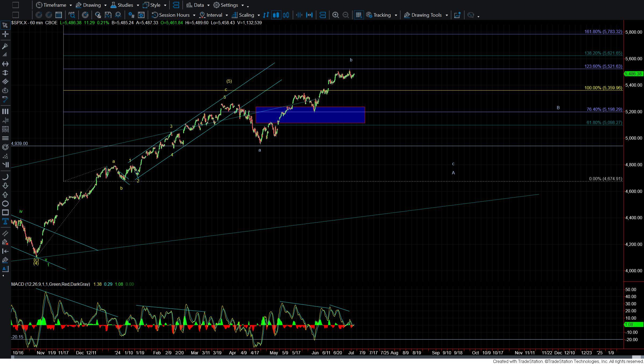Click the blue shaded rectangle on chart
This screenshot has width=644, height=364.
(x=310, y=115)
